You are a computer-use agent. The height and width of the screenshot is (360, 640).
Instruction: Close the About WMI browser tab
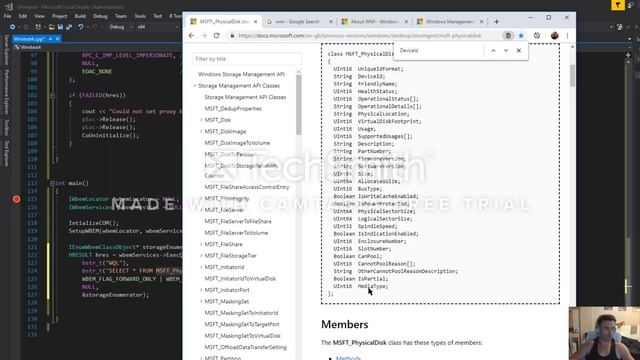click(x=406, y=22)
